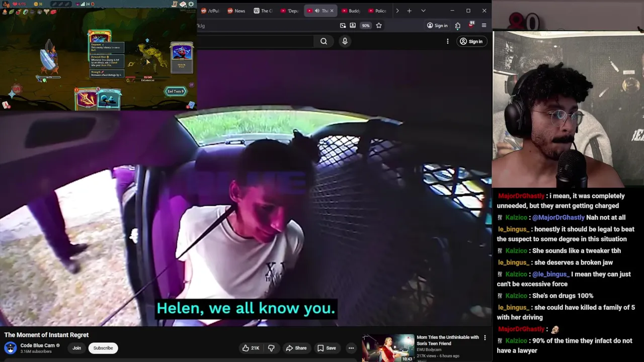
Task: Click @le_bingus_ mention in chat
Action: point(550,275)
